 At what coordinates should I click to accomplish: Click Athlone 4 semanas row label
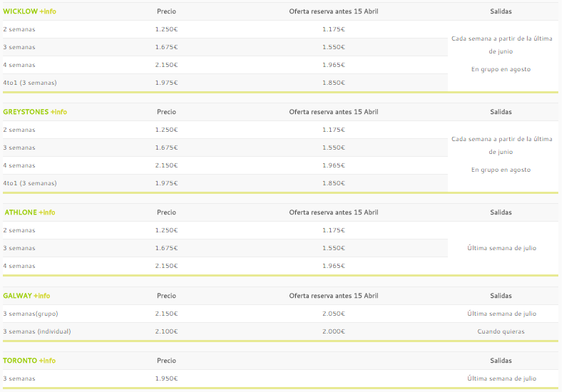point(19,266)
